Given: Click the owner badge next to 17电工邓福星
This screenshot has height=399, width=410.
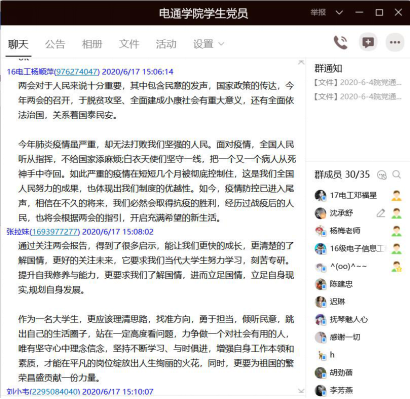Looking at the screenshot, I should (x=396, y=195).
